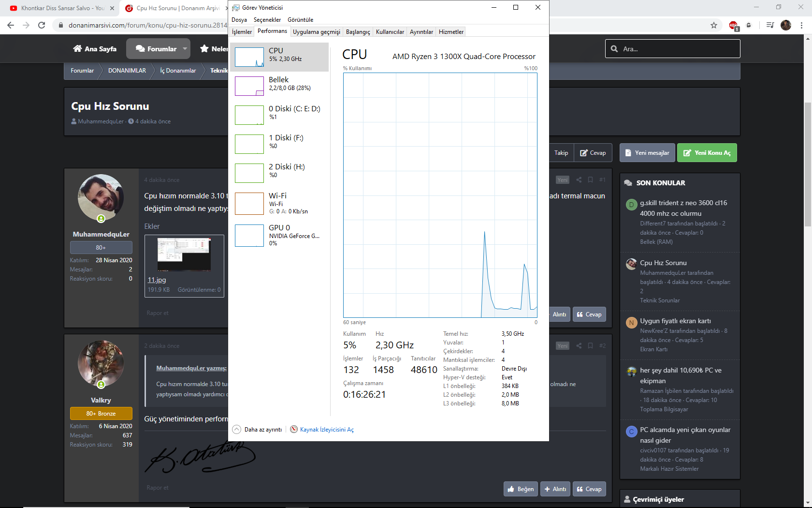Expand the Forumlar dropdown arrow
Image resolution: width=812 pixels, height=508 pixels.
click(x=185, y=49)
